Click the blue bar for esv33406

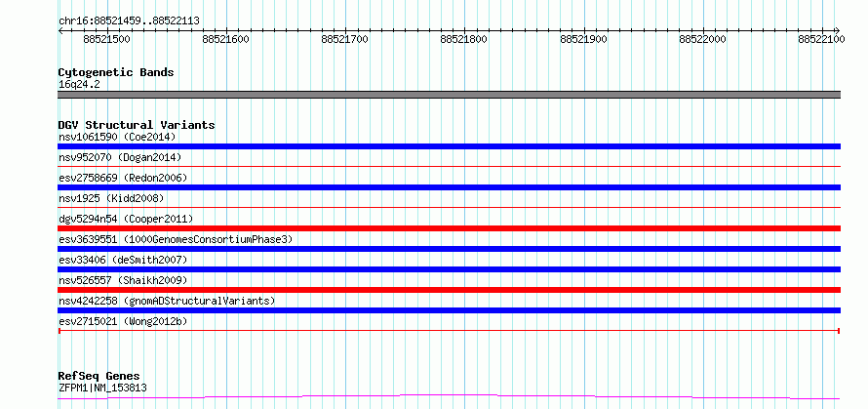[449, 269]
